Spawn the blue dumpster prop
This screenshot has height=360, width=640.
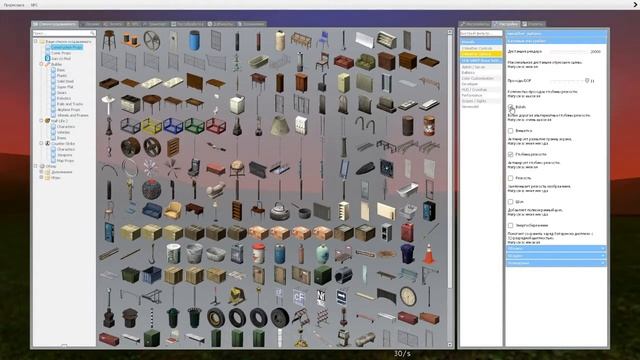[x=151, y=275]
